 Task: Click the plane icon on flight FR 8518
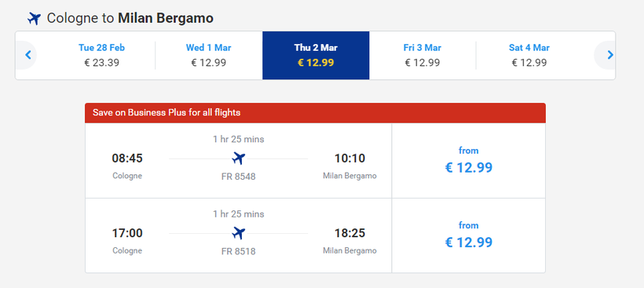(x=238, y=233)
